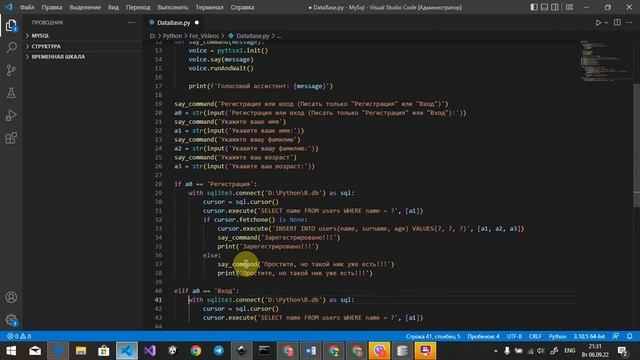Click line number 40 in gutter
The width and height of the screenshot is (640, 360).
(x=158, y=291)
